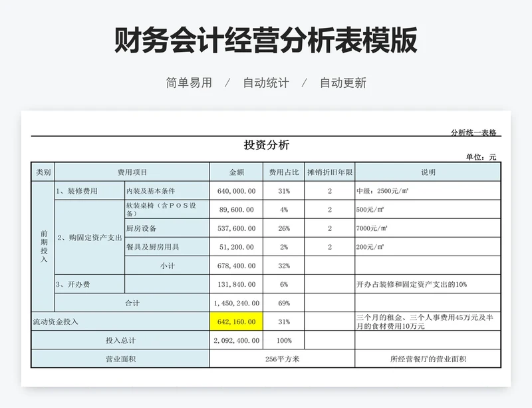
Task: Click the total 1,450,240.00
Action: click(237, 303)
